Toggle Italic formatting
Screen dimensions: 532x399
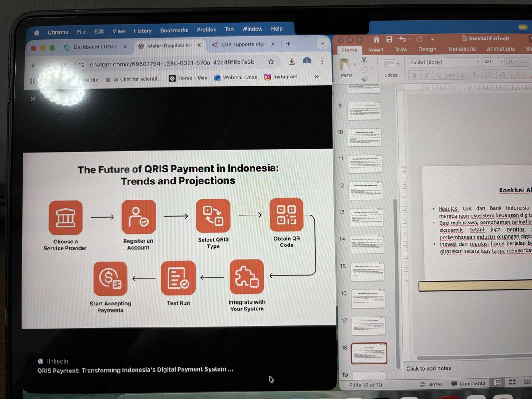[426, 75]
